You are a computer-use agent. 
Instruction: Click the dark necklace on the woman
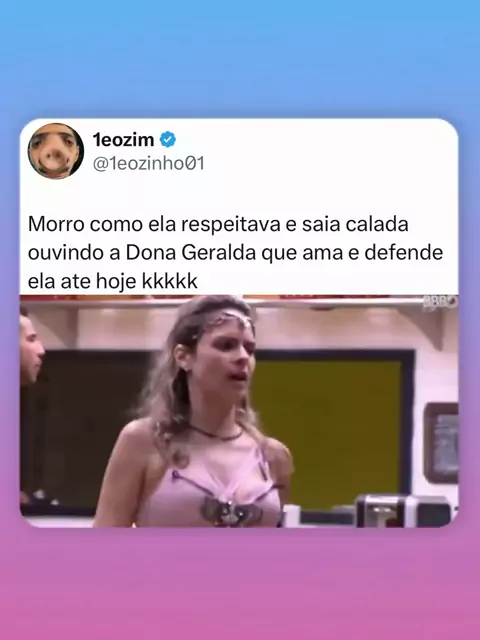(215, 433)
